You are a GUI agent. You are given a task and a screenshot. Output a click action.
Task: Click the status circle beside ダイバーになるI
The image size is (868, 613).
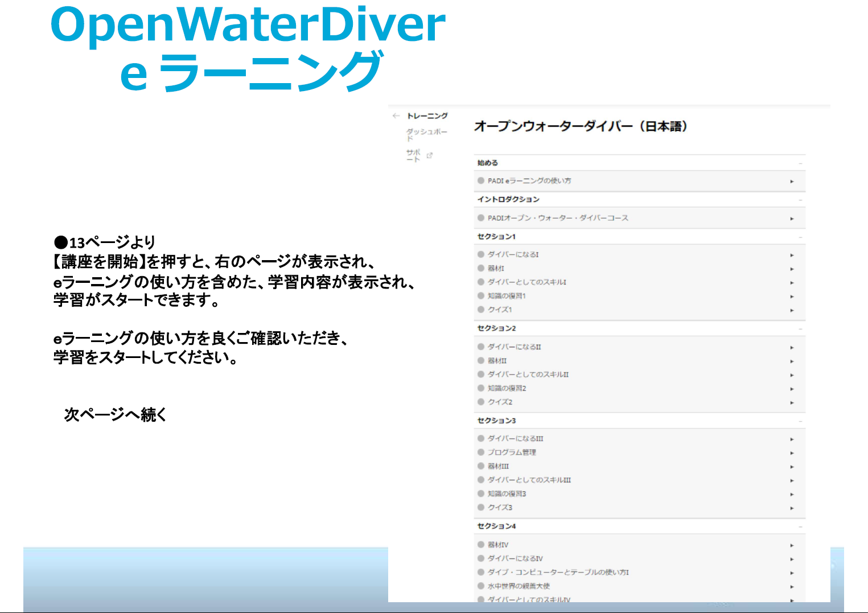(481, 254)
